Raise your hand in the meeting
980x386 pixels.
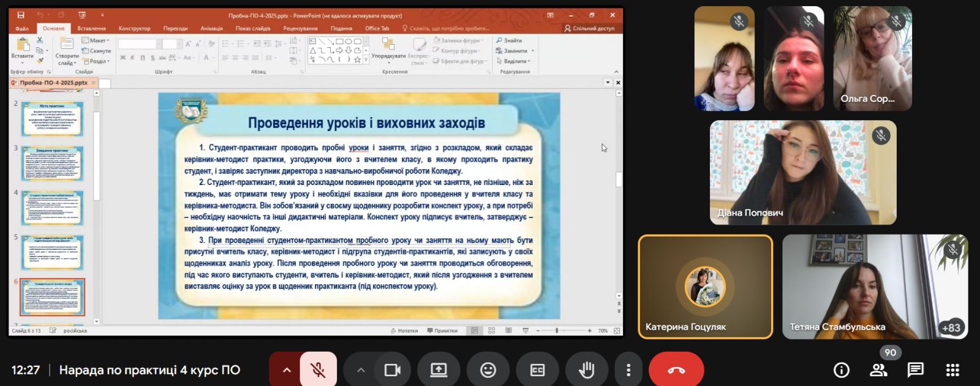[587, 370]
